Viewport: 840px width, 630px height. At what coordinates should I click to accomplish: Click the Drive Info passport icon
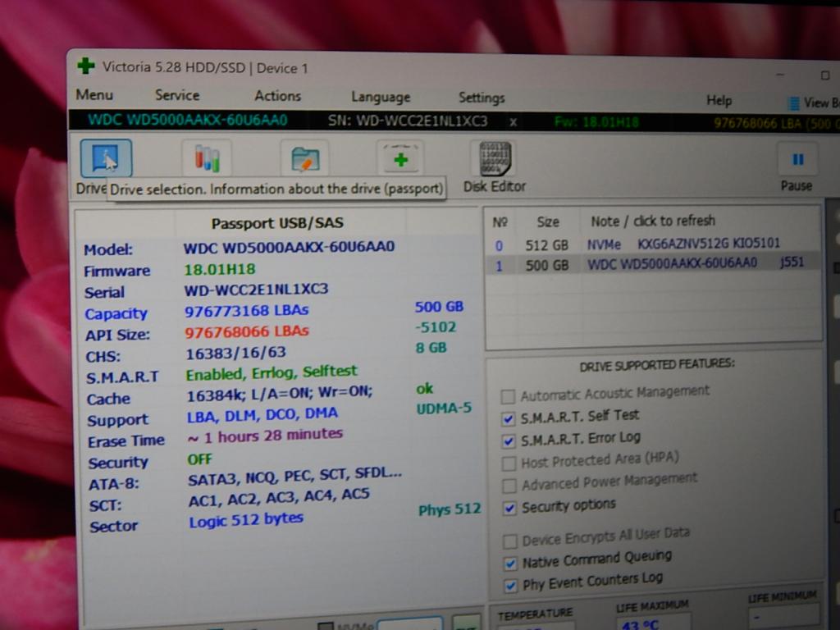coord(106,157)
